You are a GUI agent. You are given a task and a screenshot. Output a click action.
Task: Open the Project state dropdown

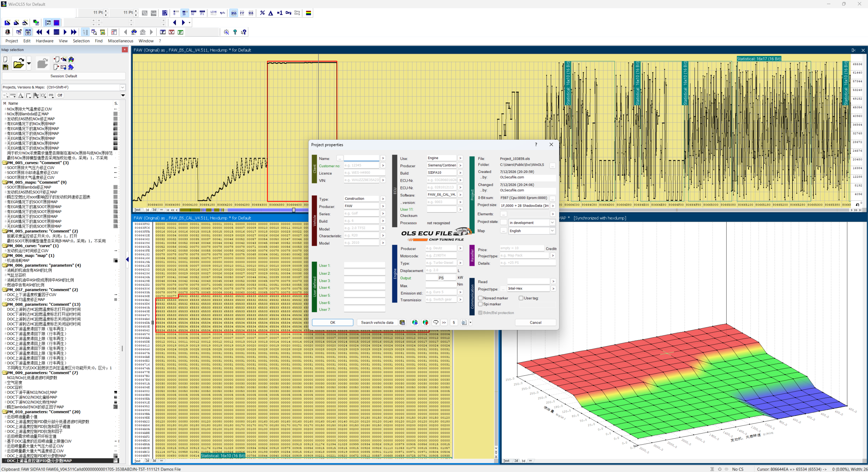[x=531, y=223]
